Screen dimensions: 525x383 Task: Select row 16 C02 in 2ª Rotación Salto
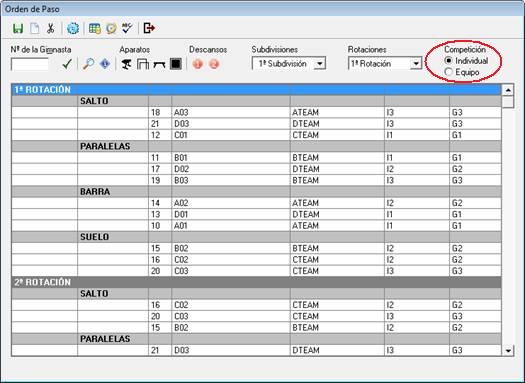(x=256, y=305)
